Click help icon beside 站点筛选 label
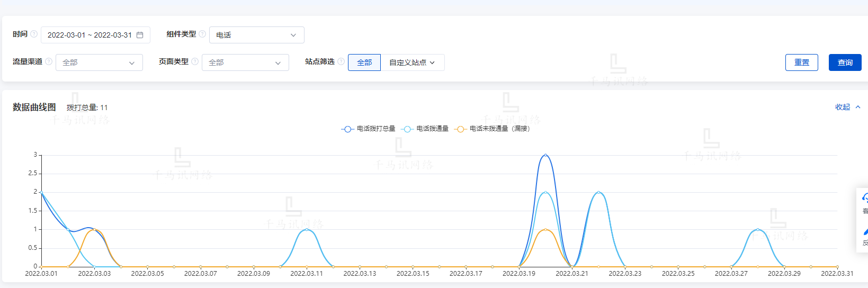The width and height of the screenshot is (868, 288). 341,61
